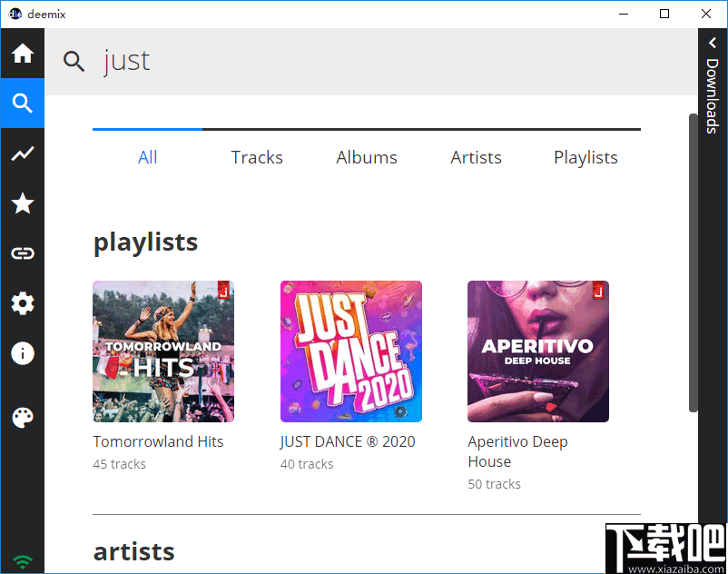Open the About info icon

click(23, 353)
